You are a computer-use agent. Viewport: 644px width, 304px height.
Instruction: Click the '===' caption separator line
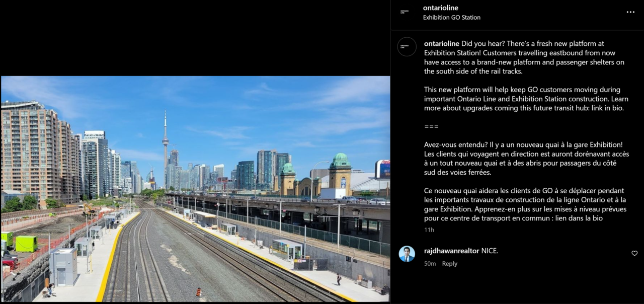tap(431, 126)
